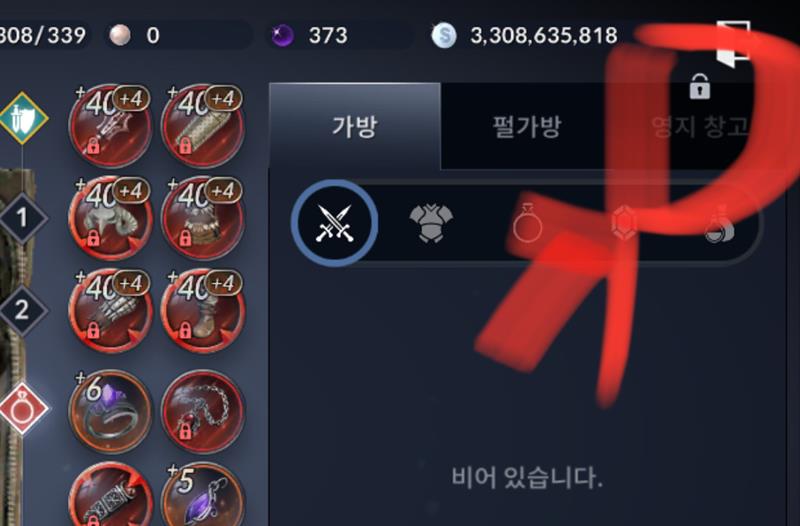
Task: Select the equipped +40 boots slot
Action: [x=203, y=310]
